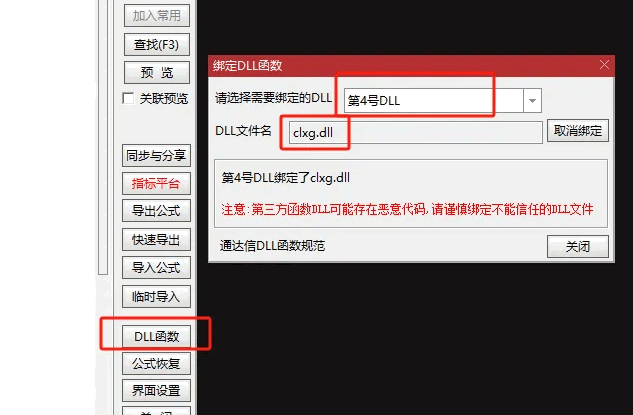Expand the 第4号DLL dropdown arrow
The image size is (633, 415).
tap(532, 101)
